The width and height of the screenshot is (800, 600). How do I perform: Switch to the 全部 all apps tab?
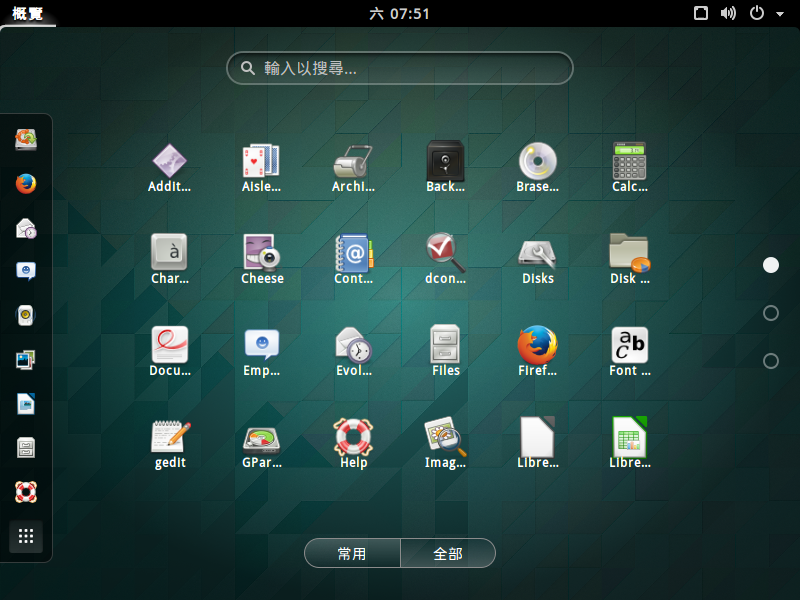click(x=448, y=553)
